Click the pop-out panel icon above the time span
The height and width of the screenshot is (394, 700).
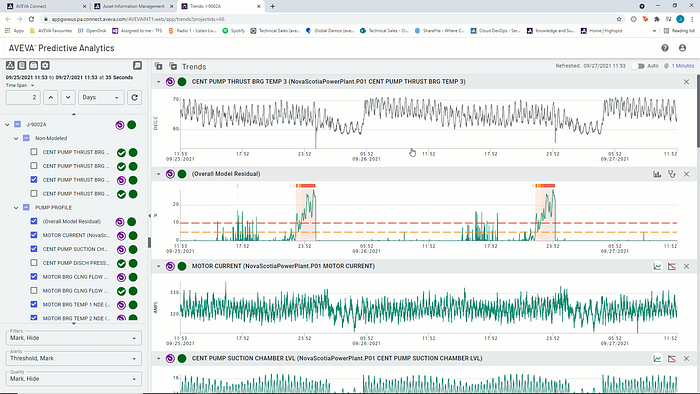coord(138,66)
